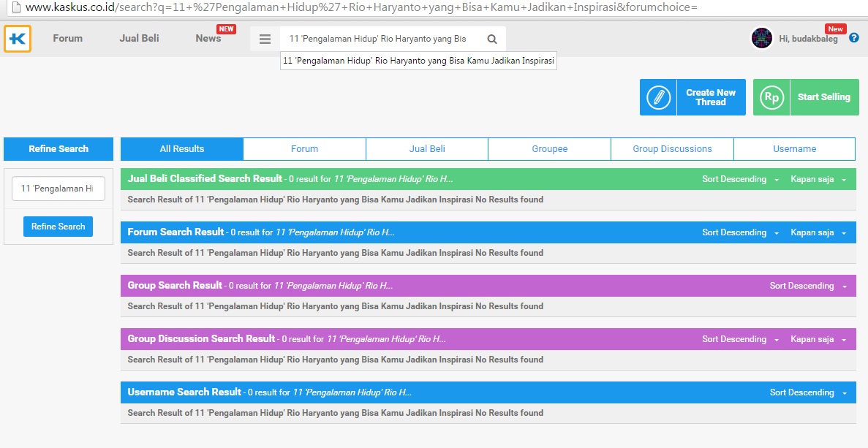Switch to the Group Discussions tab

coord(672,149)
